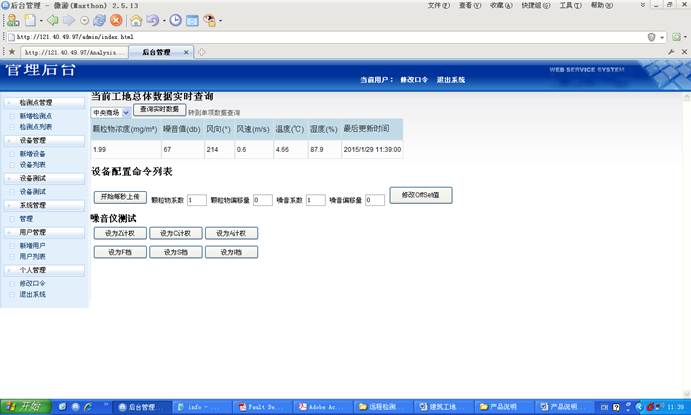Click the Favorites star icon beside tabs
This screenshot has height=415, width=691.
click(10, 52)
